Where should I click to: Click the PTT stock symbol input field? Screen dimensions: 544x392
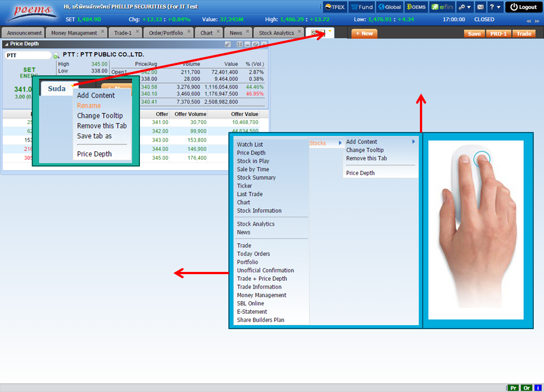(27, 56)
